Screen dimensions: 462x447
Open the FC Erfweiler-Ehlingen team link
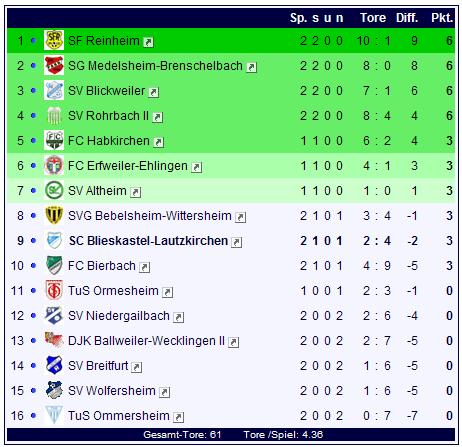(128, 166)
